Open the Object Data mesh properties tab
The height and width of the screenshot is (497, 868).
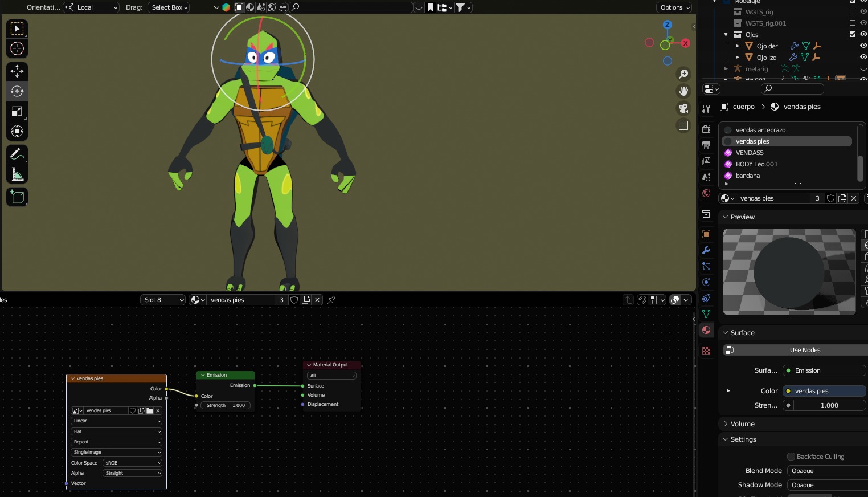point(706,314)
